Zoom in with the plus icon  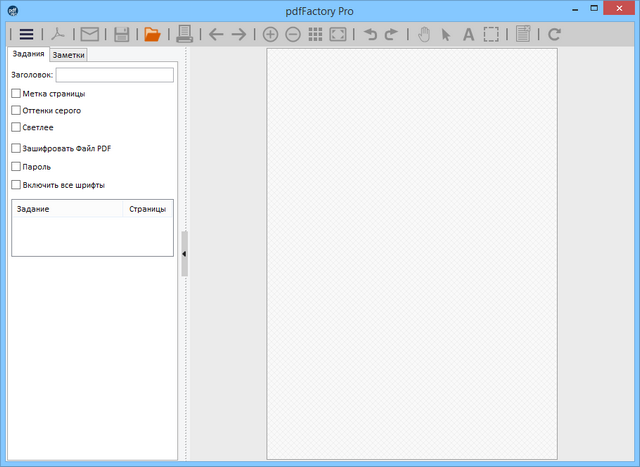pos(270,34)
